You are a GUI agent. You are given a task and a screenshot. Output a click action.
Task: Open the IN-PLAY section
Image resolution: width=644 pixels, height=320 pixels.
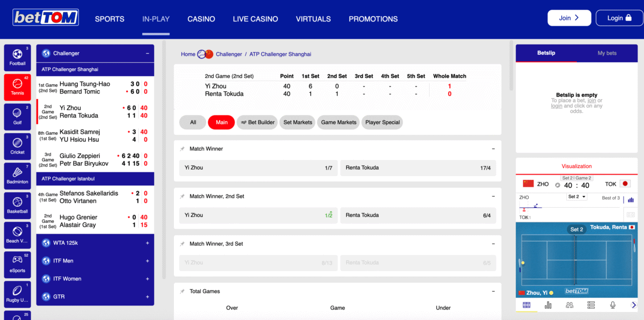(156, 19)
